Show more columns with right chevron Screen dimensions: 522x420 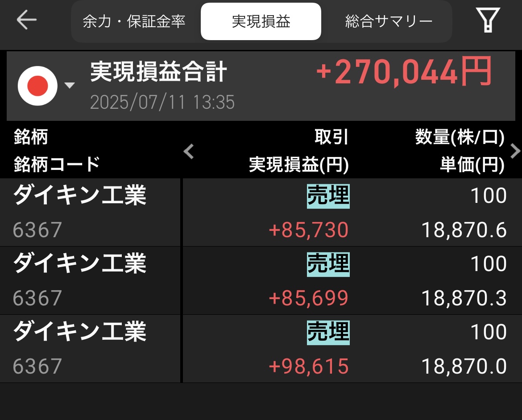click(x=515, y=152)
